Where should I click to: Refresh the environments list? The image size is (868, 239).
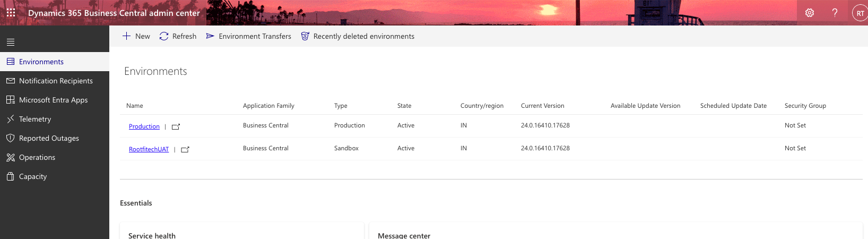point(178,36)
